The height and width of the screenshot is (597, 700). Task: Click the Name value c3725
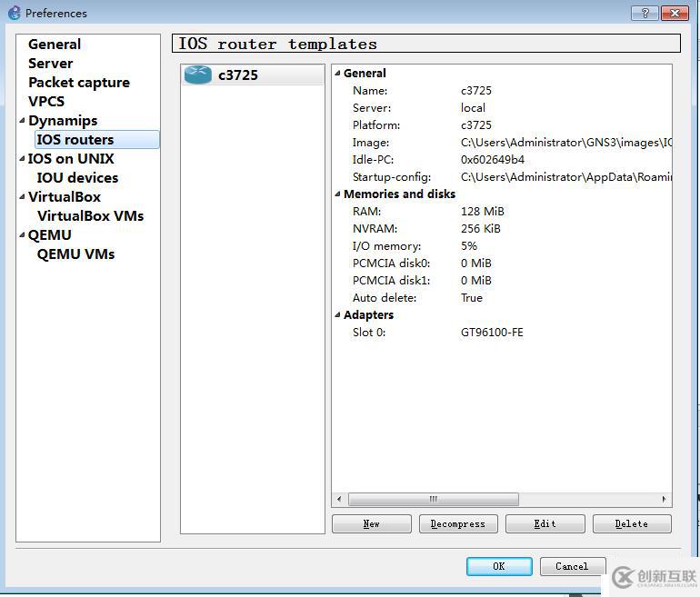pyautogui.click(x=475, y=91)
